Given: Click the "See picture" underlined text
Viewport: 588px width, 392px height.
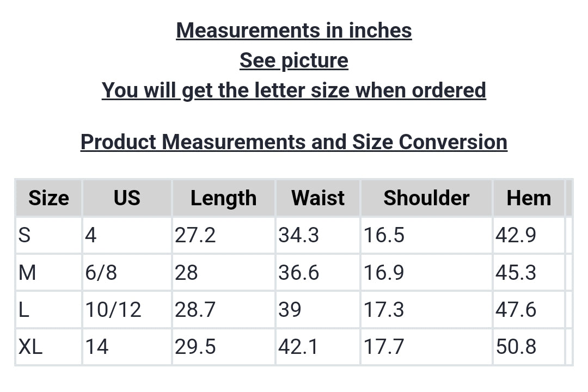Looking at the screenshot, I should (294, 60).
